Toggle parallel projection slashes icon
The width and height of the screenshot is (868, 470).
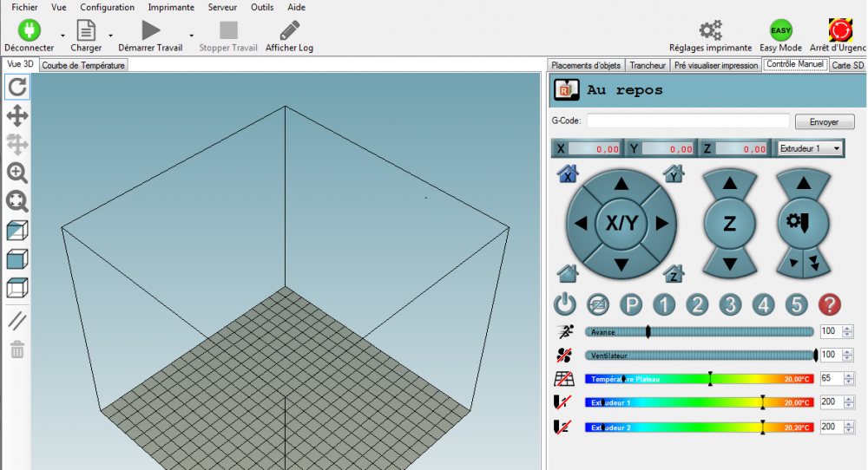[x=17, y=321]
